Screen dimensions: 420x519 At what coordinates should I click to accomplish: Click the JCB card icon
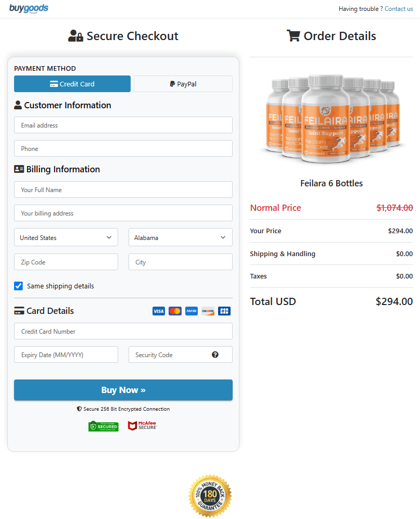[x=224, y=311]
